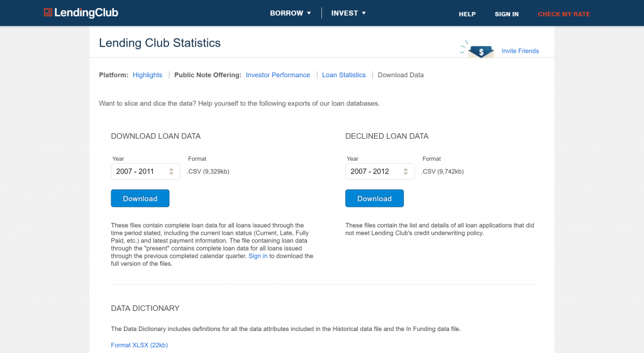Open the Invite Friends link
644x353 pixels.
tap(520, 51)
